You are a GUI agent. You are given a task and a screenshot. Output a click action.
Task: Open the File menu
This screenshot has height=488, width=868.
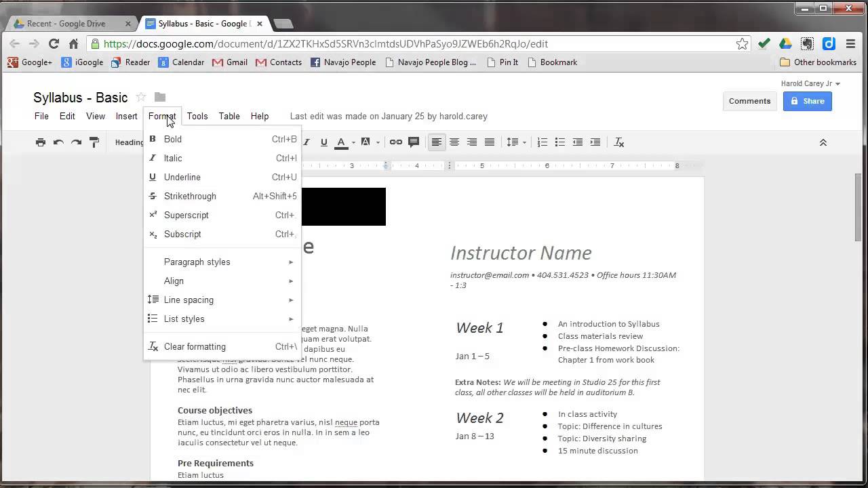point(41,116)
